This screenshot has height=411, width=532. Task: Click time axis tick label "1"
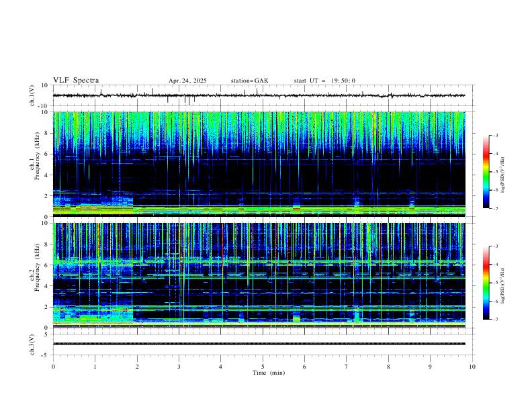(x=95, y=367)
